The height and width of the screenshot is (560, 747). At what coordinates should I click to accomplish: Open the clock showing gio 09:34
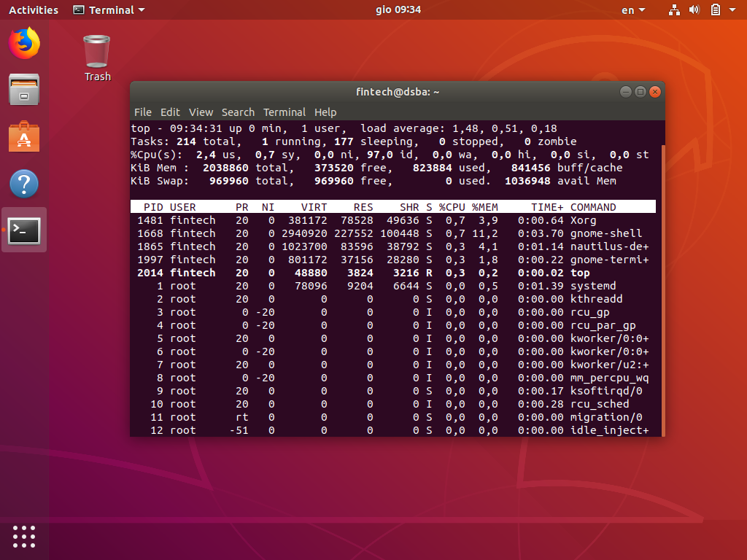[x=398, y=10]
